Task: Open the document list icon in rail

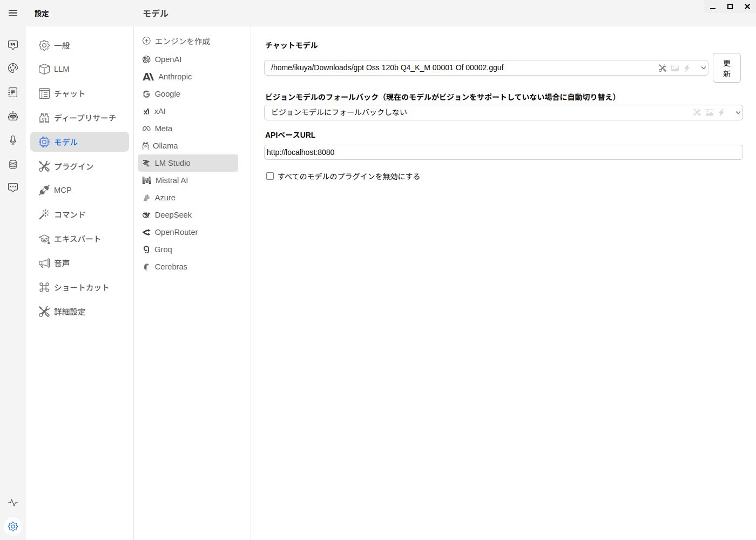Action: coord(13,92)
